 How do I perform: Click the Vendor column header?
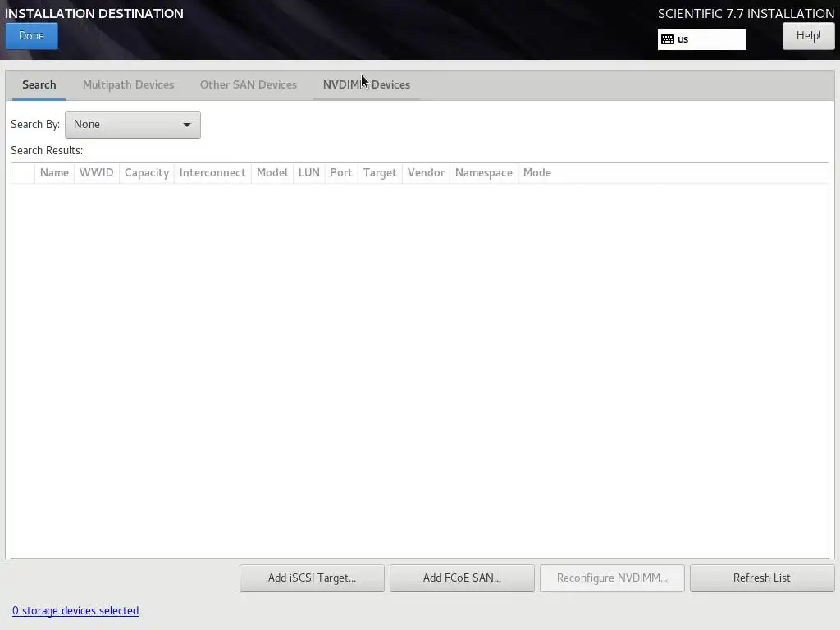[426, 172]
